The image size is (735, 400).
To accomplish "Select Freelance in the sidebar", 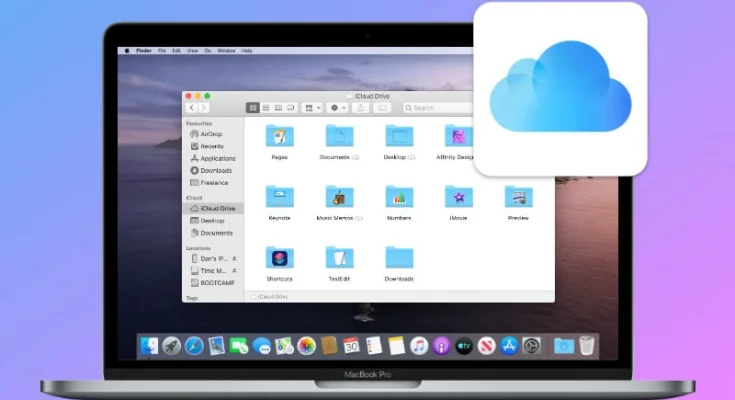I will pyautogui.click(x=212, y=183).
